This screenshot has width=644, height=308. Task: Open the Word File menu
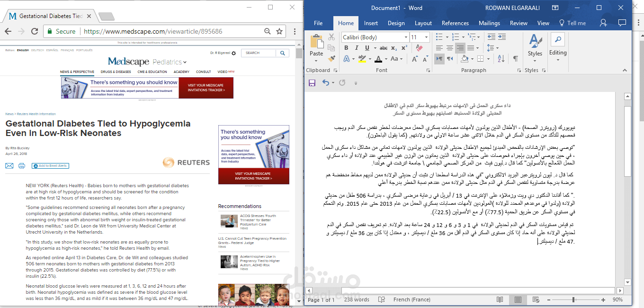[x=318, y=23]
